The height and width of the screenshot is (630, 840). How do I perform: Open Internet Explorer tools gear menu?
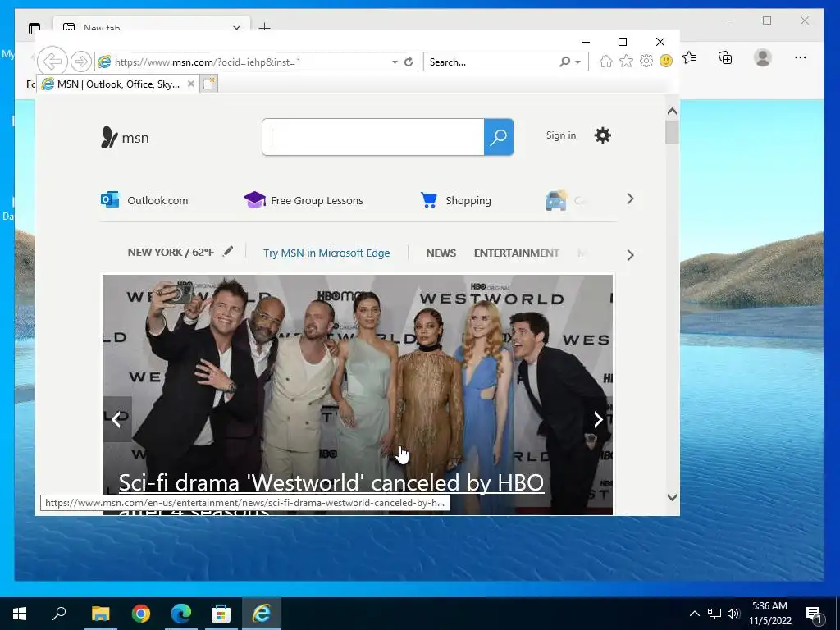(x=646, y=61)
